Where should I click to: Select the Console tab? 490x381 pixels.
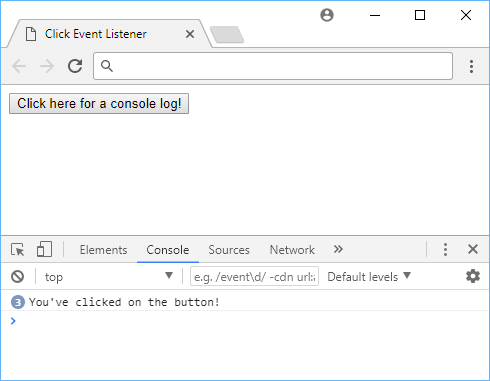click(168, 250)
